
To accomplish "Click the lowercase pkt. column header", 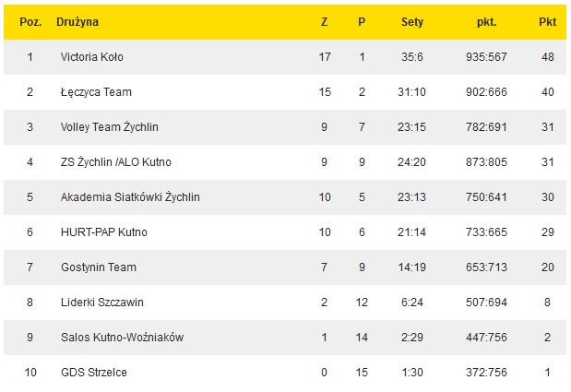I will (487, 21).
